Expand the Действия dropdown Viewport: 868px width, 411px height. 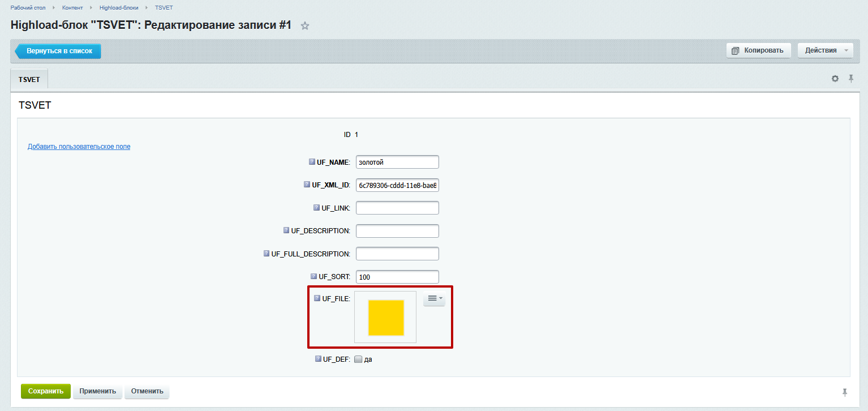click(x=824, y=50)
